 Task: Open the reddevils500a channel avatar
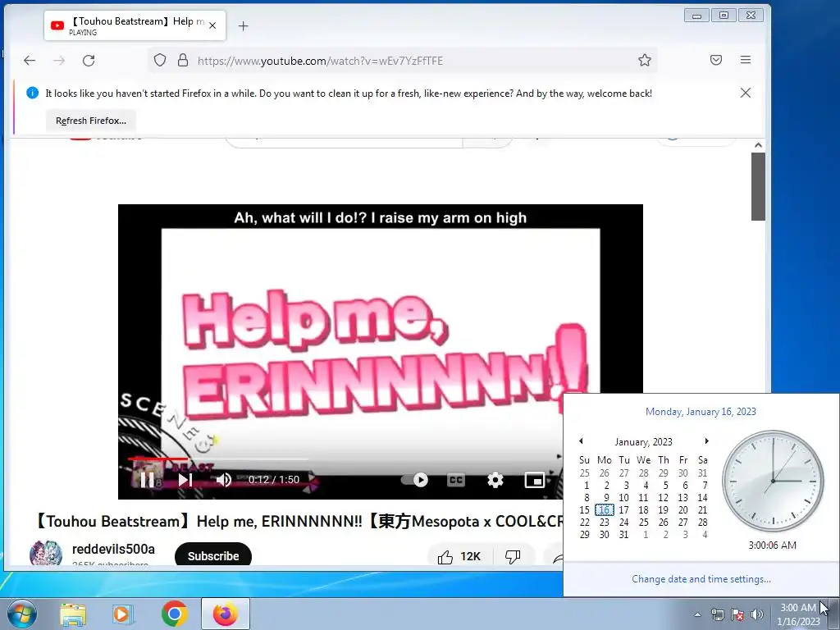[x=46, y=553]
